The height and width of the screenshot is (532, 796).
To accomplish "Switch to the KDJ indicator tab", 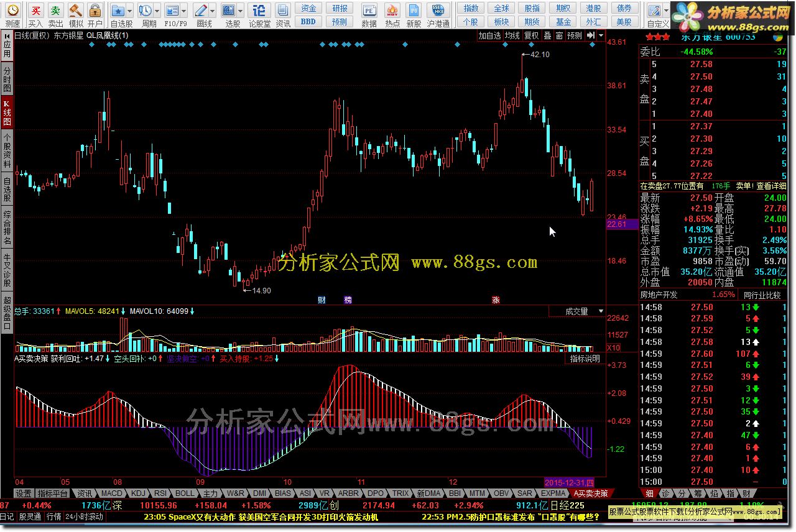I will click(138, 493).
